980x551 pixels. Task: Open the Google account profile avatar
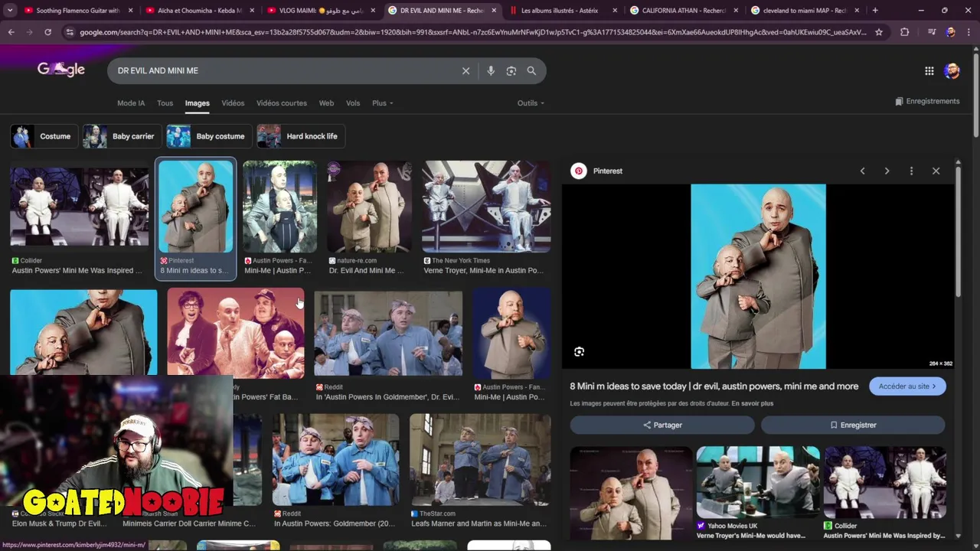(952, 70)
